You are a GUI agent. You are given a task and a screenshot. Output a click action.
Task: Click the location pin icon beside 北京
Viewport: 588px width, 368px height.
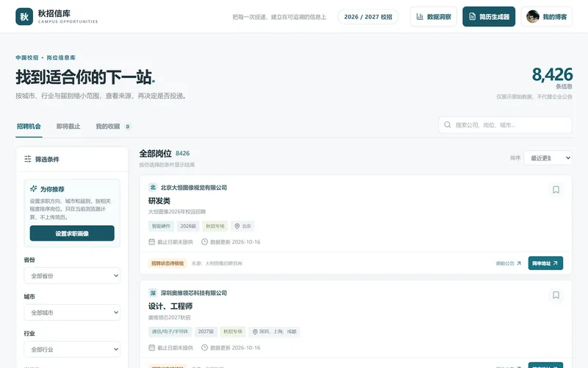point(237,226)
